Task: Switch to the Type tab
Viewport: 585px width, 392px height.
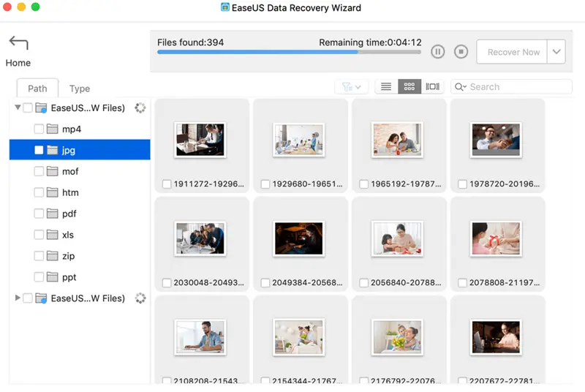Action: coord(80,88)
